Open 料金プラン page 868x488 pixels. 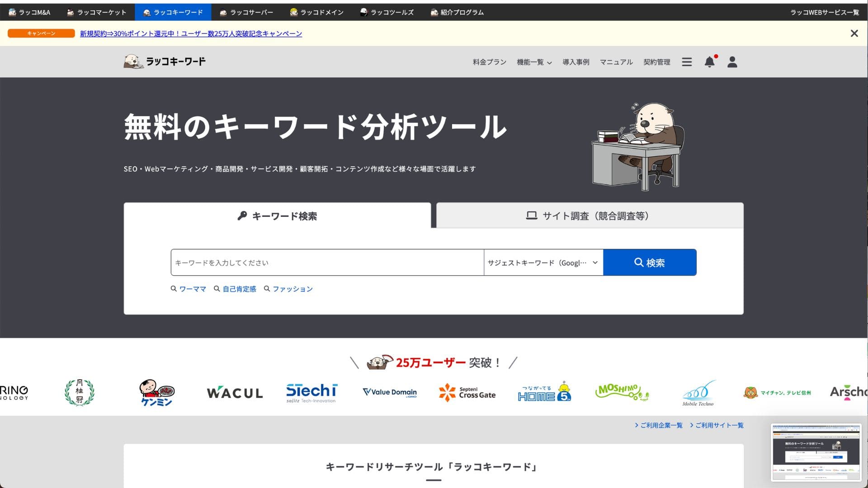[489, 62]
